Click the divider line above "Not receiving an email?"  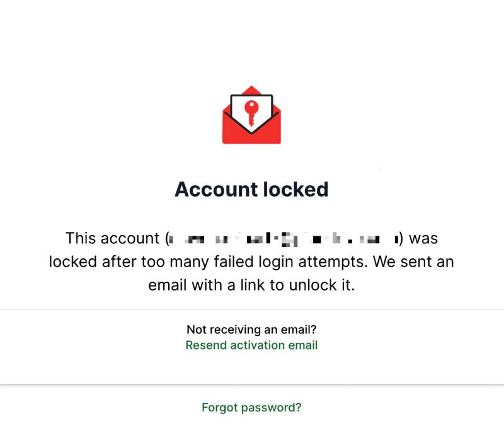[x=251, y=309]
